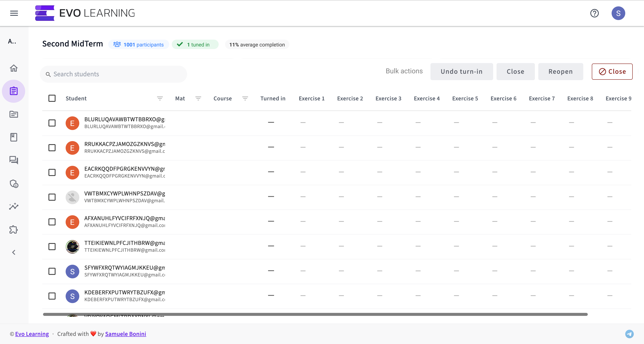Select the puzzle/integrations icon in sidebar

click(x=14, y=230)
